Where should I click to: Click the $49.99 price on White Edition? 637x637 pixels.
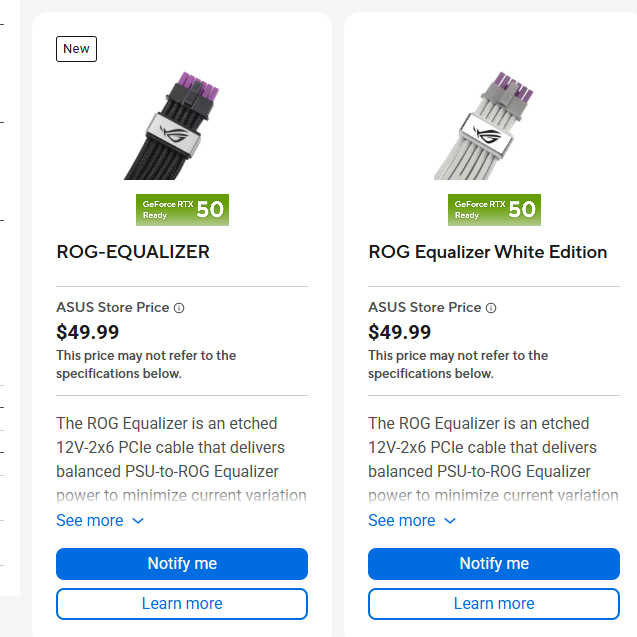click(x=400, y=332)
